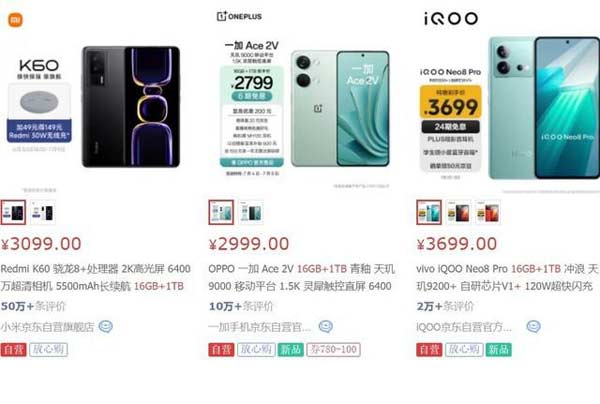Click the OnePlus brand logo
600x404 pixels.
point(239,16)
